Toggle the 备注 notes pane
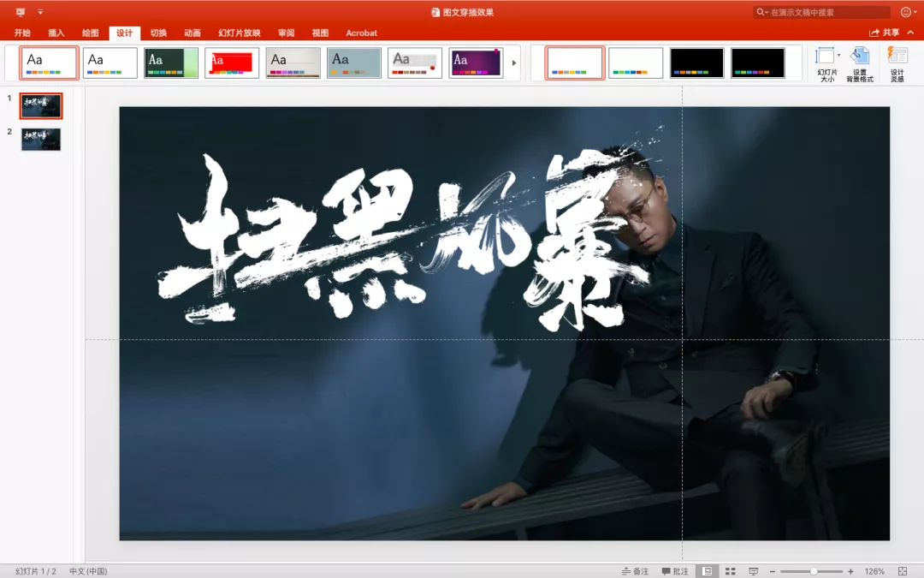This screenshot has width=924, height=578. (635, 571)
